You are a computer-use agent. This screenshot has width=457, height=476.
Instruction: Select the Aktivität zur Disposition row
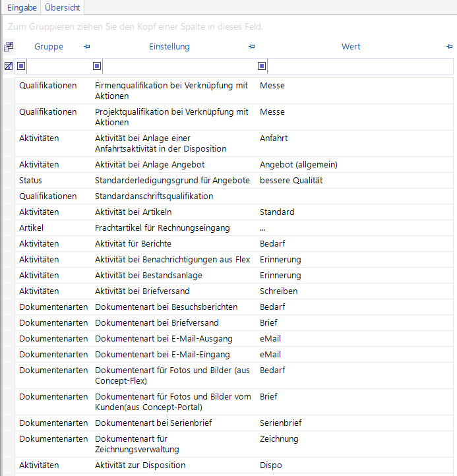(x=234, y=465)
